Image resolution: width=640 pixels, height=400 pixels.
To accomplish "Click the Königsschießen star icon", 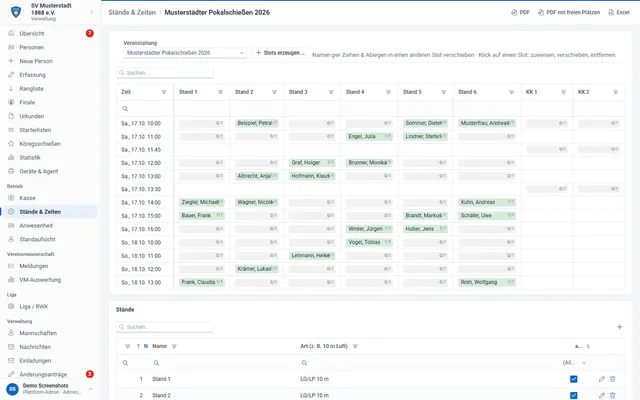I will tap(11, 144).
